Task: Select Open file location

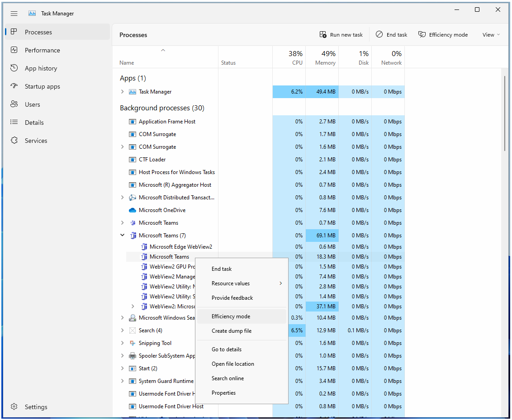Action: coord(242,363)
